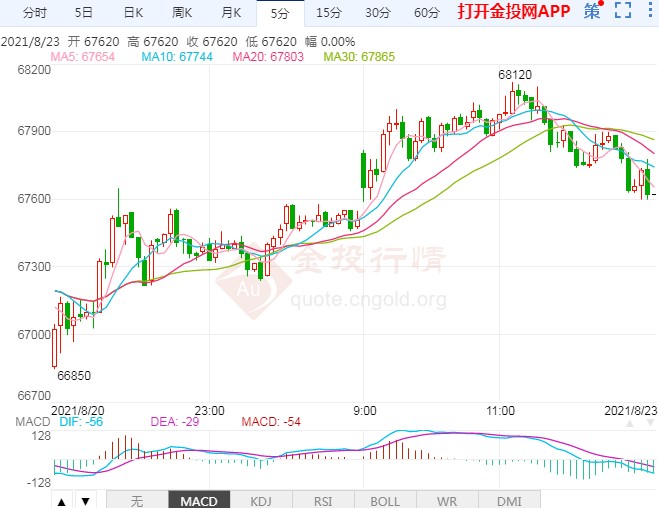Switch to the 5日 tab

(x=83, y=13)
